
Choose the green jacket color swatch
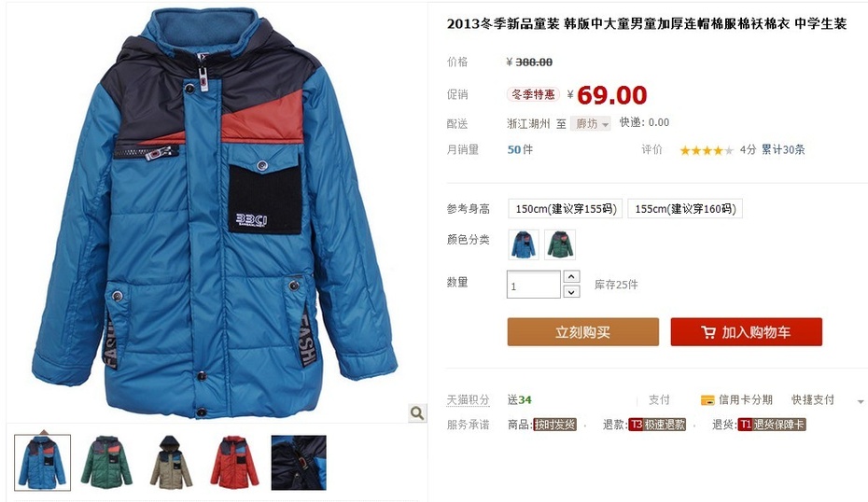click(560, 244)
